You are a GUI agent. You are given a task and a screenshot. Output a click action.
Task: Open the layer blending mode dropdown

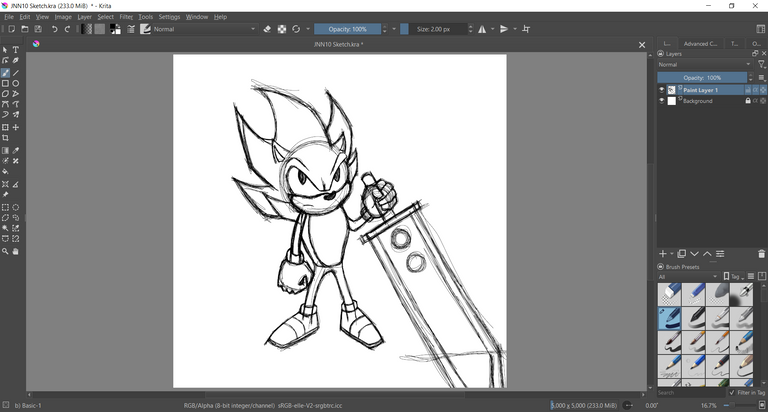pos(705,65)
